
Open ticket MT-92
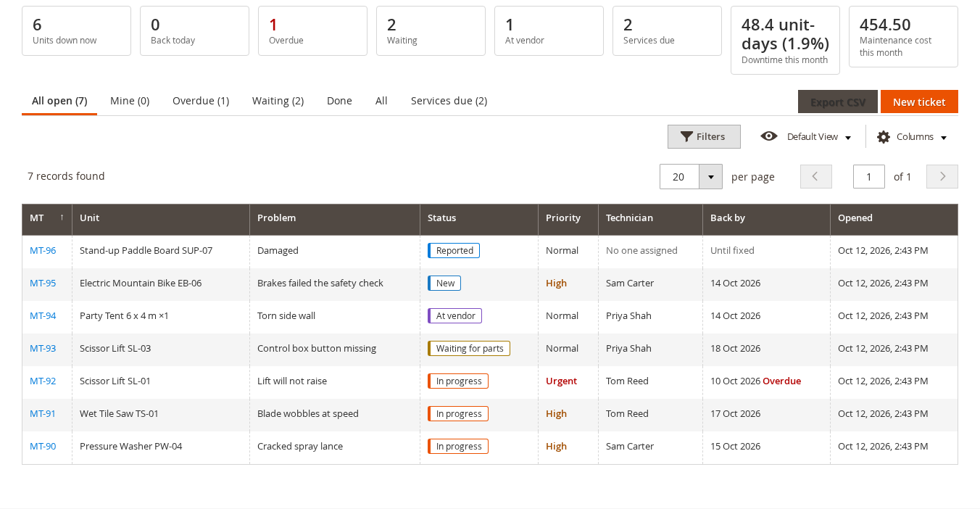click(43, 381)
